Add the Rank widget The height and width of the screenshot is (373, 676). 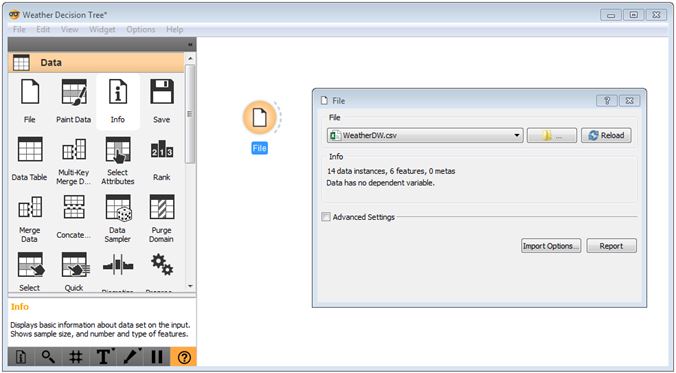(x=162, y=159)
